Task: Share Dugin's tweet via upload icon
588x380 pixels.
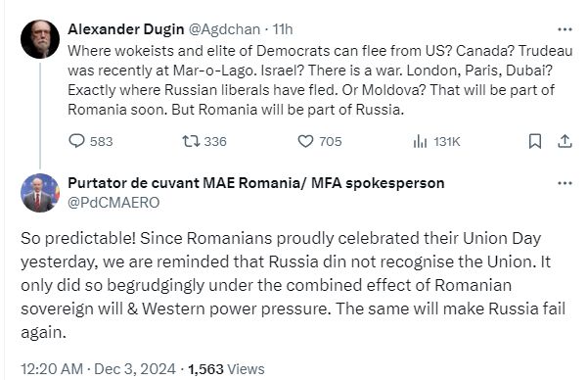Action: pos(565,141)
